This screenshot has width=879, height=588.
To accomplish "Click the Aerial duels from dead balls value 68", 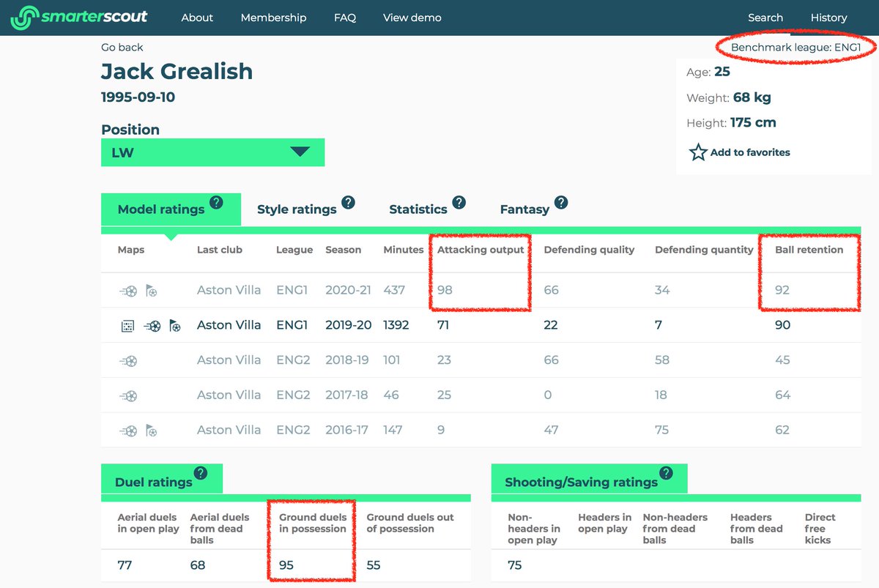I will 198,565.
